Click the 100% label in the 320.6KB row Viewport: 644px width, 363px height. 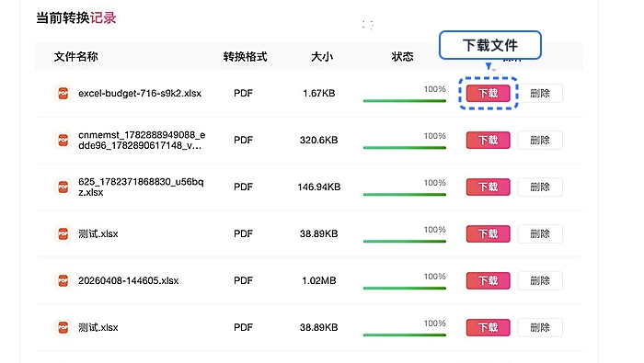[435, 136]
